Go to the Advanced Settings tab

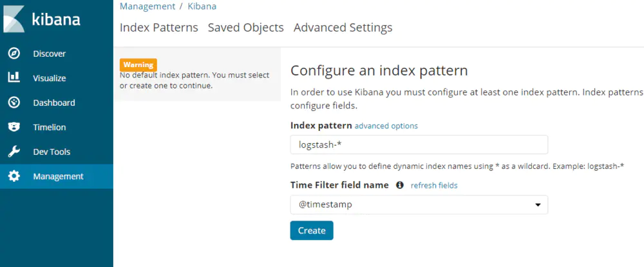[343, 28]
